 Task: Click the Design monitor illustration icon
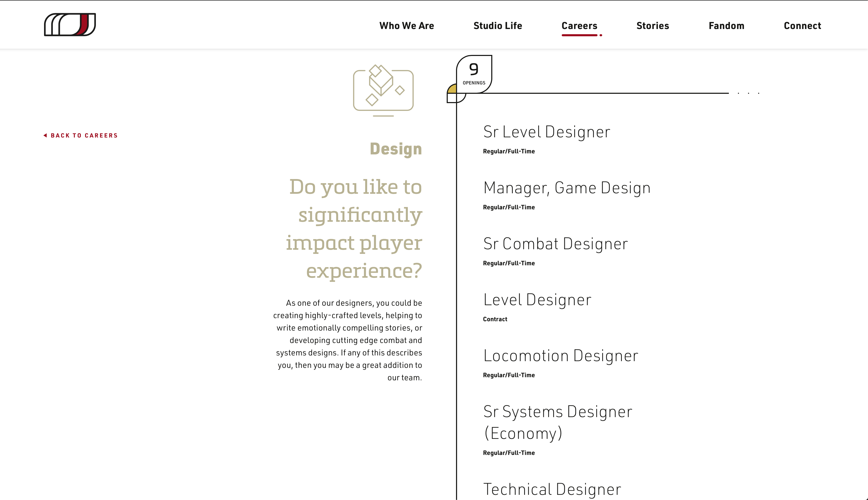coord(383,90)
